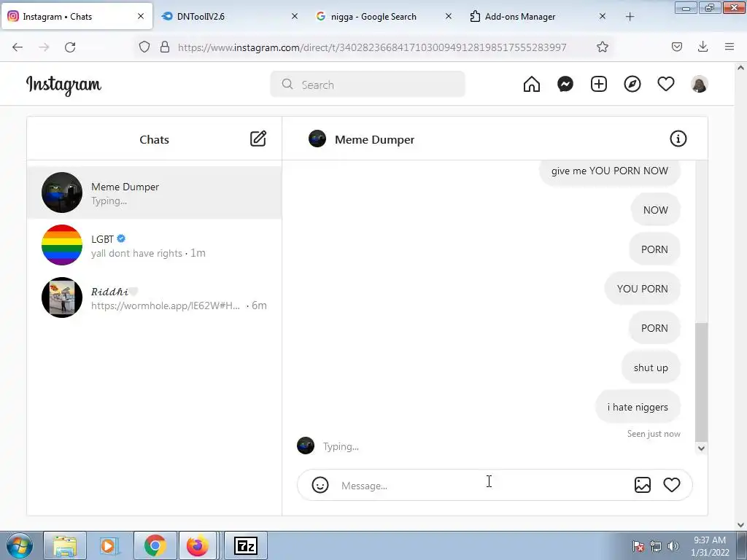The width and height of the screenshot is (747, 560).
Task: Launch Chrome from the taskbar
Action: [x=155, y=545]
